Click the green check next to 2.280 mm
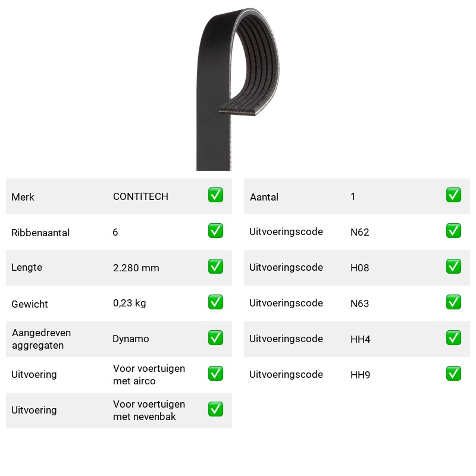The width and height of the screenshot is (476, 476). [x=215, y=266]
